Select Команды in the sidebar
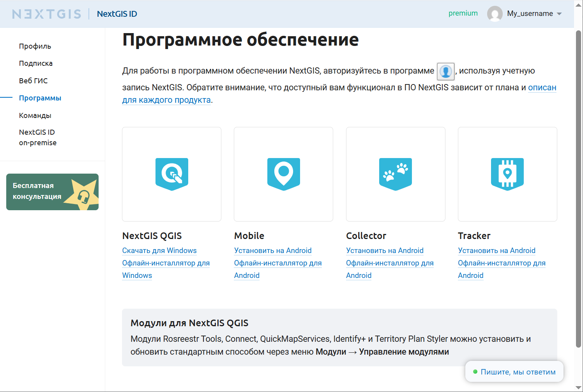This screenshot has height=392, width=583. pos(35,116)
